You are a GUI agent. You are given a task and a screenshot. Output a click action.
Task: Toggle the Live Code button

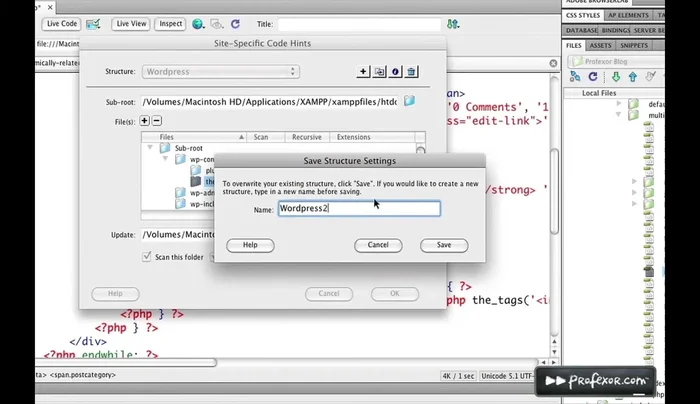[61, 23]
